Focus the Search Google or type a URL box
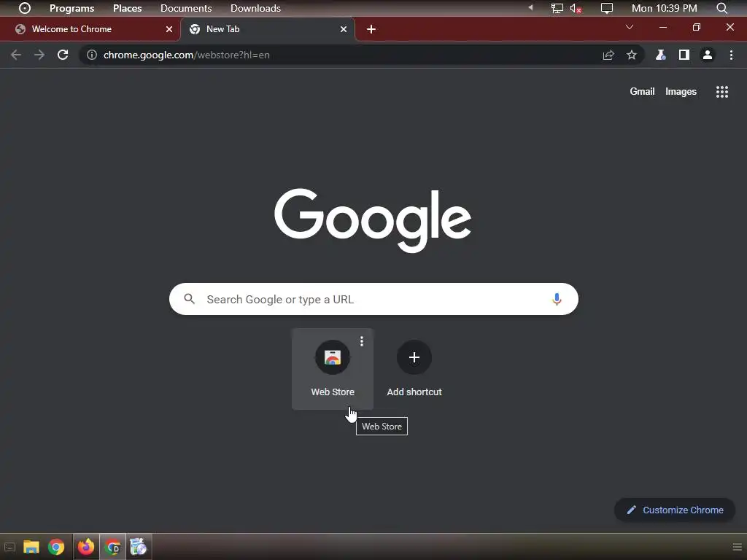747x560 pixels. (373, 299)
